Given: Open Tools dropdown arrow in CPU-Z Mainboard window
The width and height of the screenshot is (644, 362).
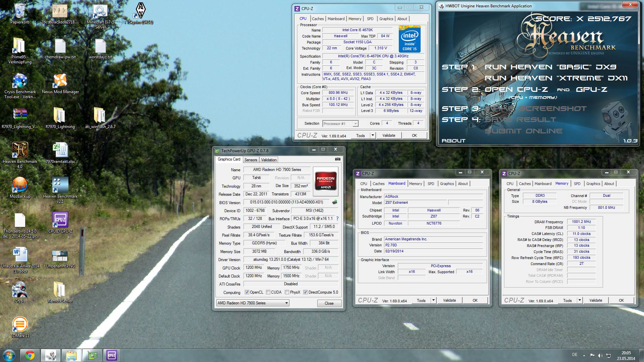Looking at the screenshot, I should [433, 300].
